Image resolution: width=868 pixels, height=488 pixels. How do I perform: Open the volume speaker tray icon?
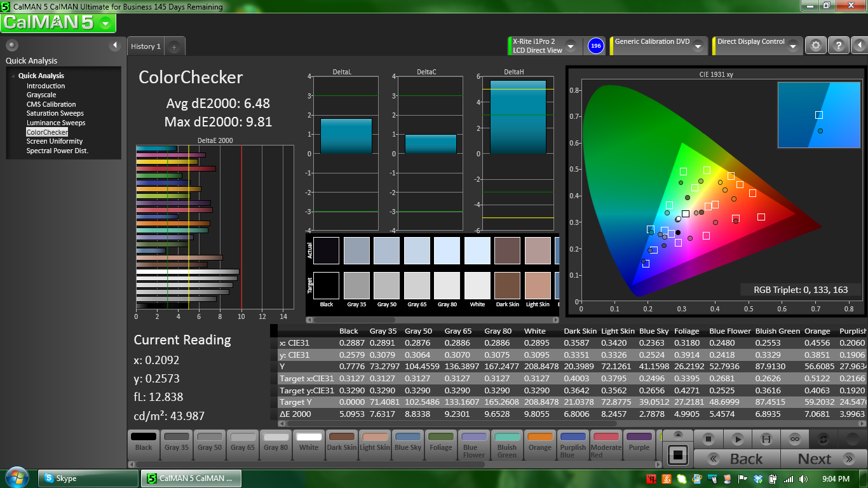(x=804, y=478)
